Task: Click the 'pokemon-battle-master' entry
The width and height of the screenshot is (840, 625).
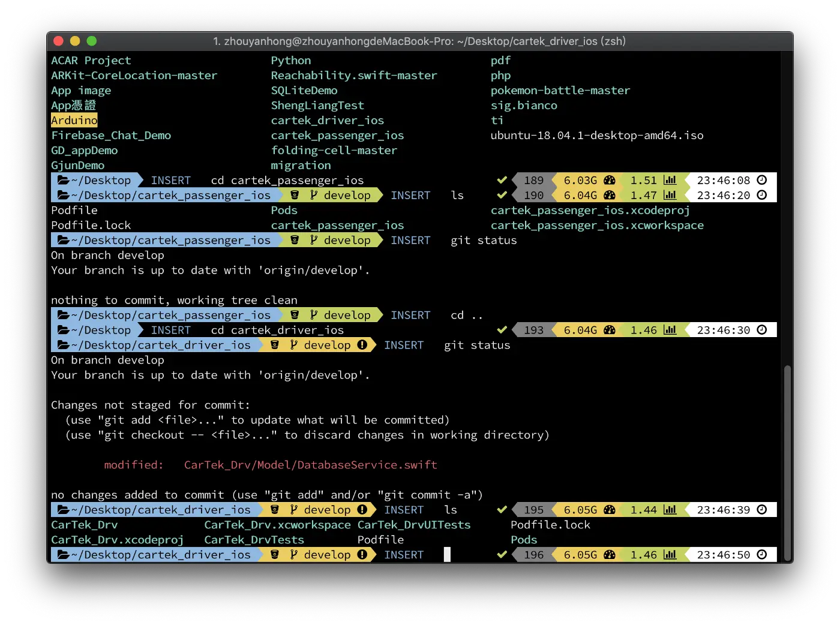Action: [560, 91]
